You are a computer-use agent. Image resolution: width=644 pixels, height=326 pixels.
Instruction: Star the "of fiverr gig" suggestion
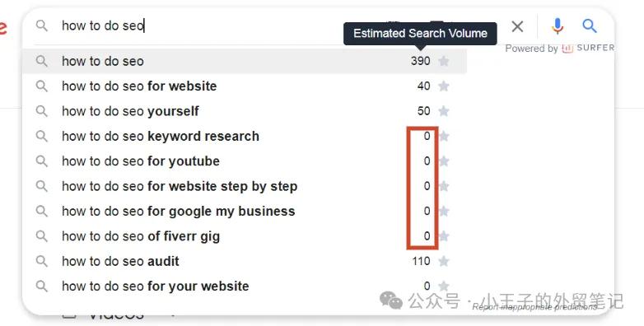pyautogui.click(x=445, y=236)
